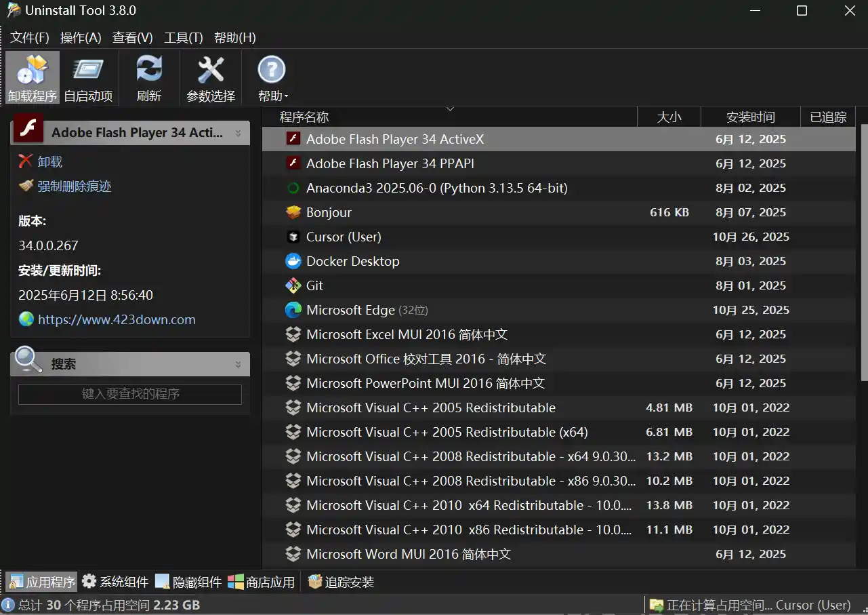This screenshot has width=868, height=615.
Task: Select the Bonjour package icon
Action: point(293,212)
